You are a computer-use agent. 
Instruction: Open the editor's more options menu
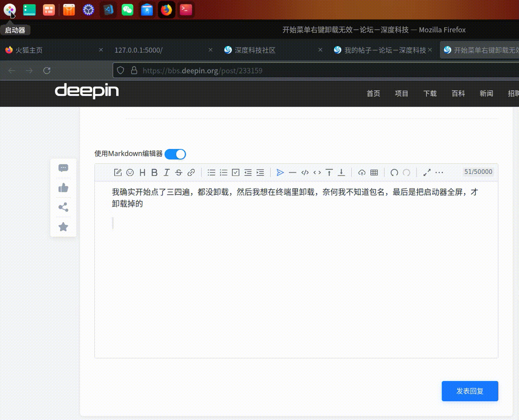pos(439,172)
